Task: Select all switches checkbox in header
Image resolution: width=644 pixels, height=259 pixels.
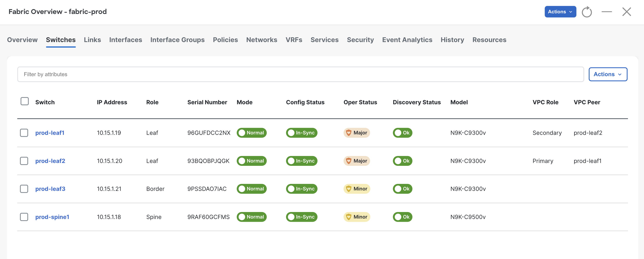Action: click(x=24, y=101)
